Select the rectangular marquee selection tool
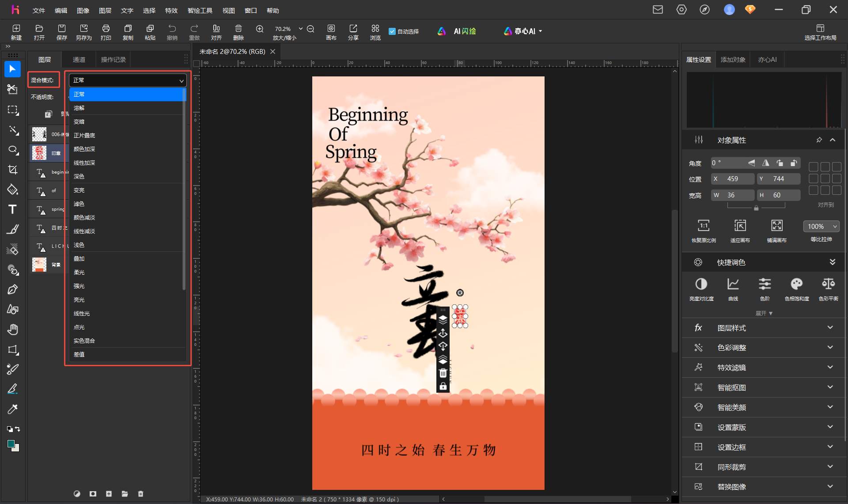The height and width of the screenshot is (504, 848). click(12, 110)
